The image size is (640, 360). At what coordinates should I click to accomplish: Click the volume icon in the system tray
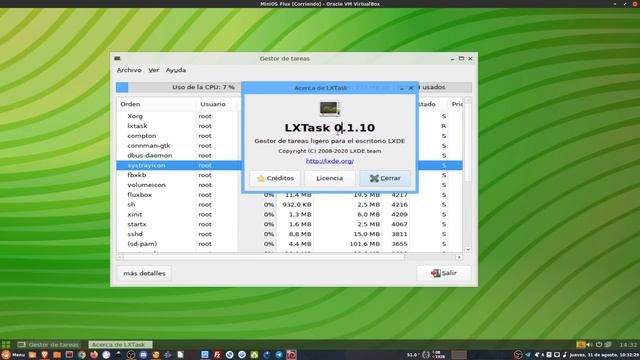point(589,345)
